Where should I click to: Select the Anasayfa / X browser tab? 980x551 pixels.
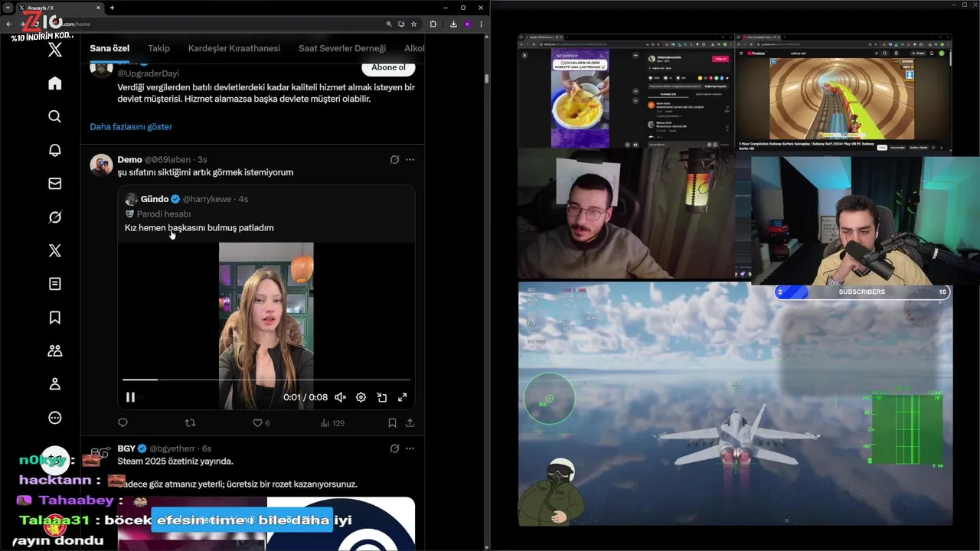tap(60, 8)
